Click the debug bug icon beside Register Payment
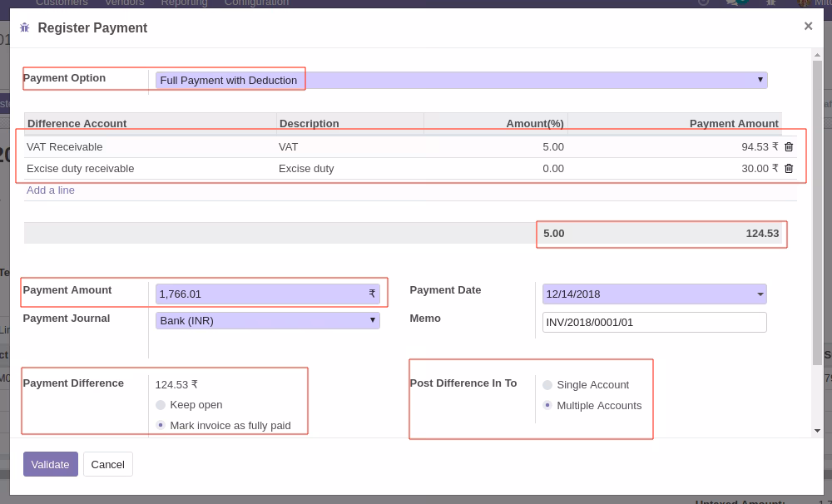The width and height of the screenshot is (832, 504). [24, 27]
